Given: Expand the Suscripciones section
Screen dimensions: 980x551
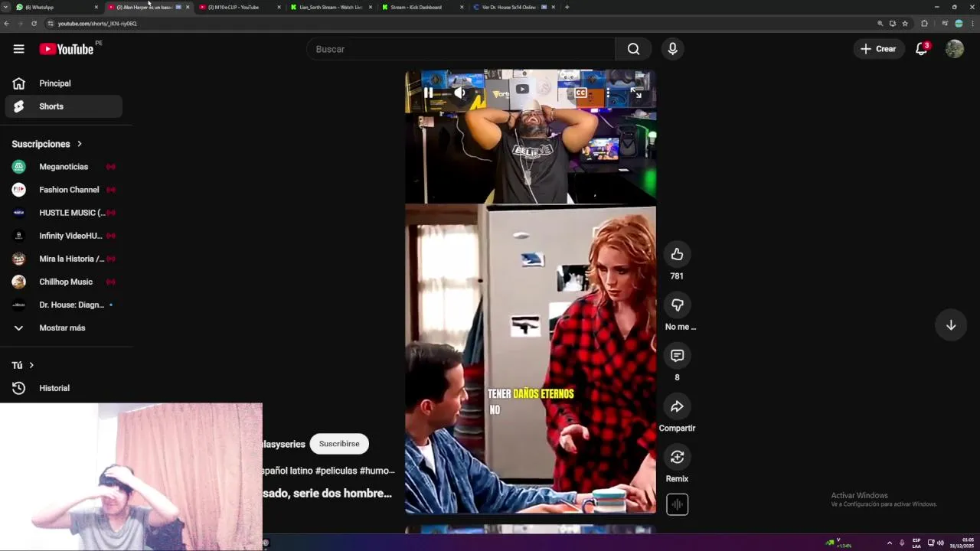Looking at the screenshot, I should click(47, 144).
